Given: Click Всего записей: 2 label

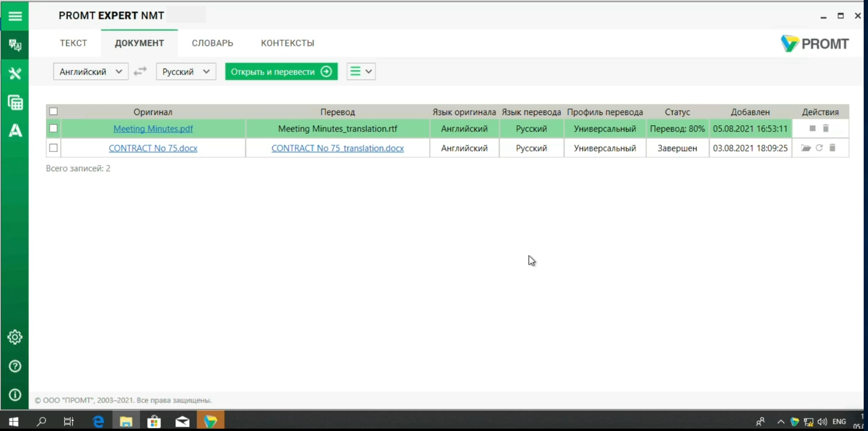Looking at the screenshot, I should (78, 169).
